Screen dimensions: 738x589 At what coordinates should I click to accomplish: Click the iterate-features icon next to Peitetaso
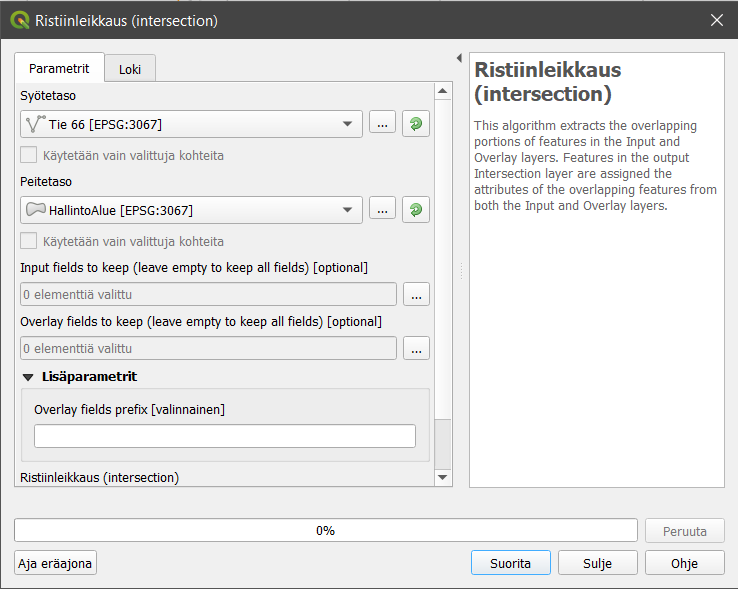pyautogui.click(x=416, y=210)
